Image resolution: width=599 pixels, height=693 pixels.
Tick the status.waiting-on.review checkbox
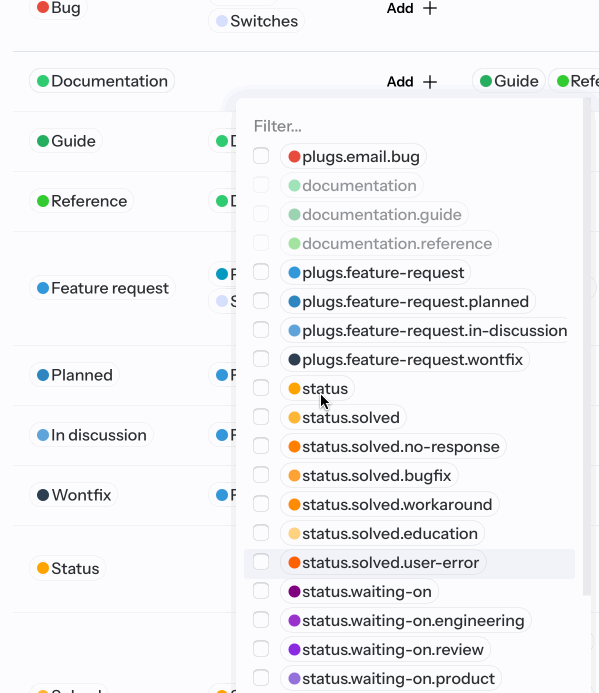pos(261,649)
